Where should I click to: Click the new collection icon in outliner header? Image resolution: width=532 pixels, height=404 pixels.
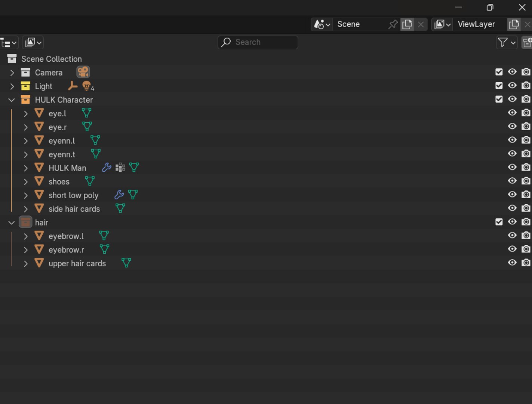527,42
